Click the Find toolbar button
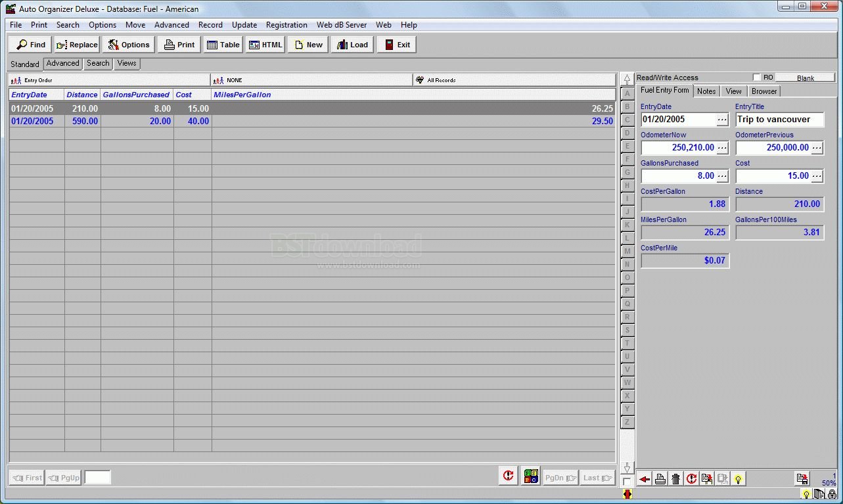The height and width of the screenshot is (504, 843). (30, 45)
